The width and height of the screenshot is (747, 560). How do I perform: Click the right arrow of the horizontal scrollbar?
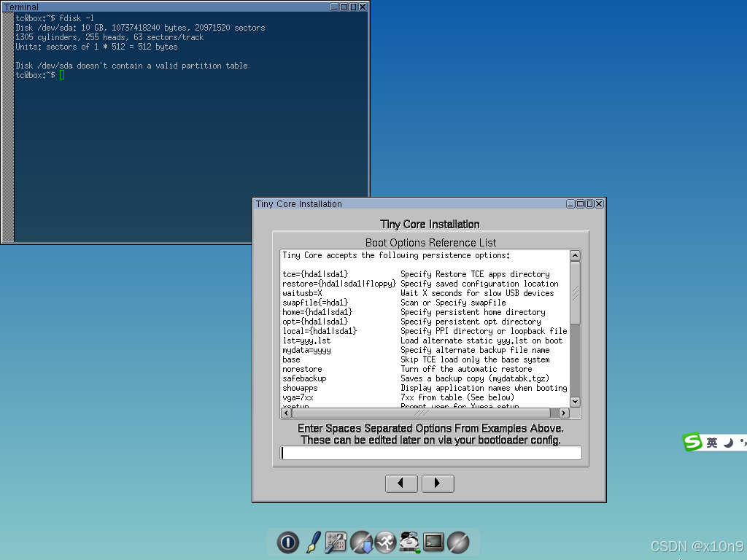pyautogui.click(x=564, y=413)
